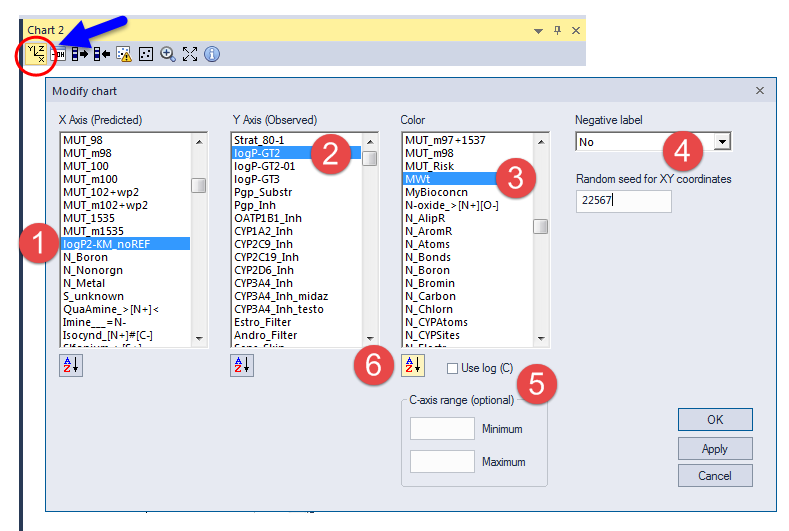The height and width of the screenshot is (531, 789).
Task: Open the Negative label dropdown
Action: click(x=723, y=142)
